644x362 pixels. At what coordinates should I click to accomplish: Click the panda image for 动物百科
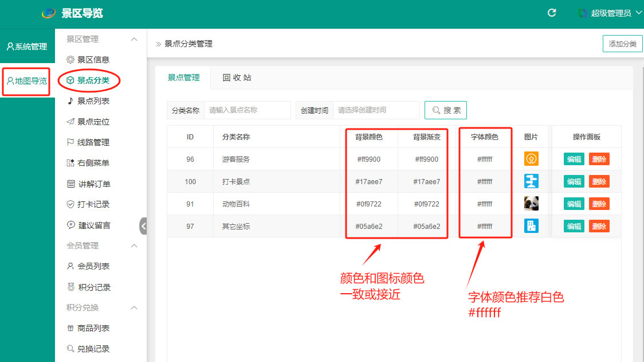(x=531, y=204)
